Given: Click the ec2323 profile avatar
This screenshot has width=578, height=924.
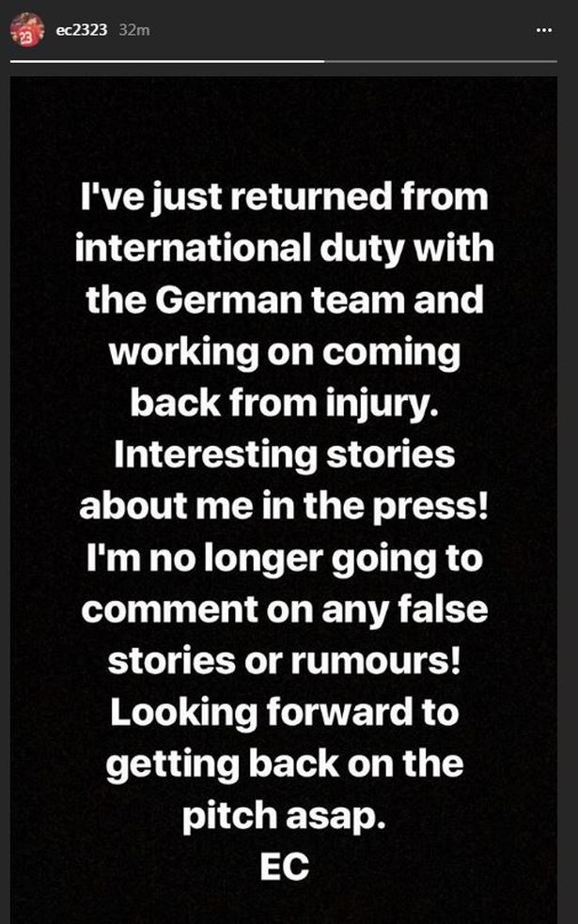Looking at the screenshot, I should click(x=27, y=30).
